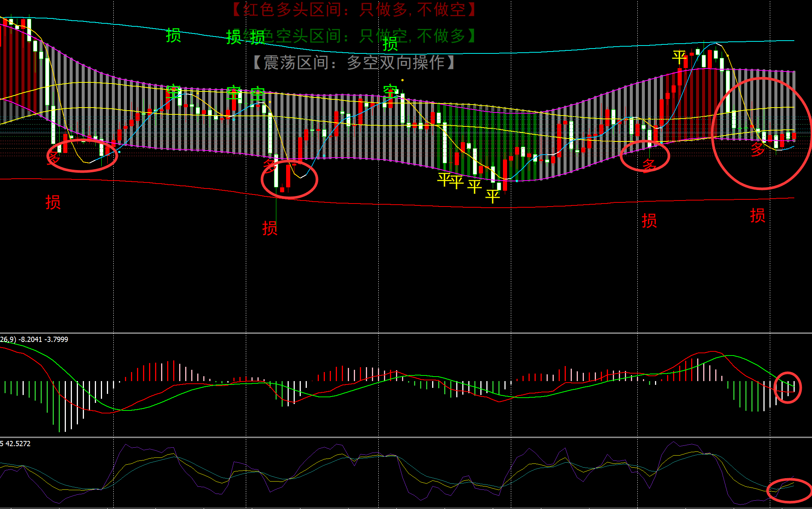
Task: Click the bottom indicator value label 42.5272
Action: pyautogui.click(x=18, y=444)
